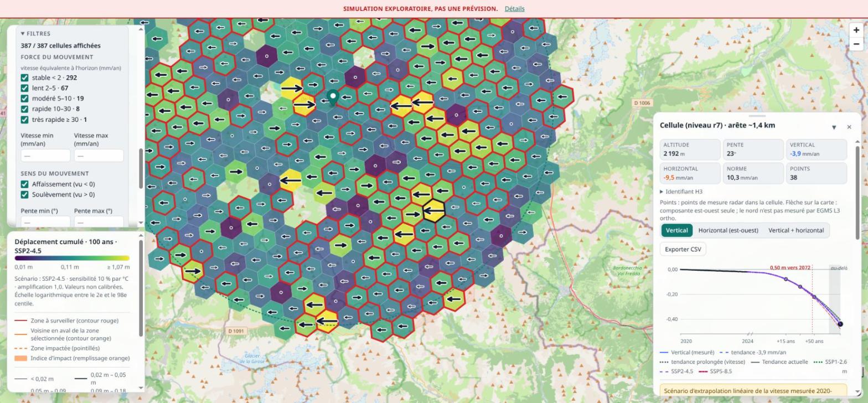Toggle the 'modéré 5–10' checkbox

tap(24, 99)
